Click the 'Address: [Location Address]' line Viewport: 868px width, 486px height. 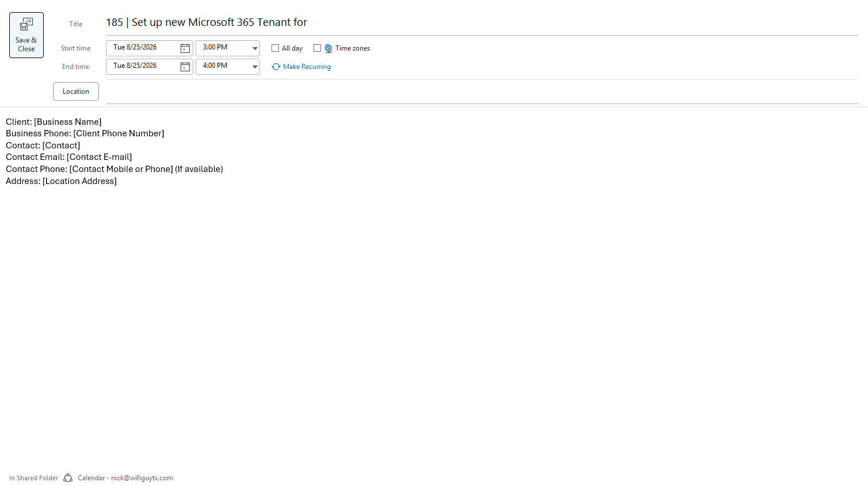point(61,181)
